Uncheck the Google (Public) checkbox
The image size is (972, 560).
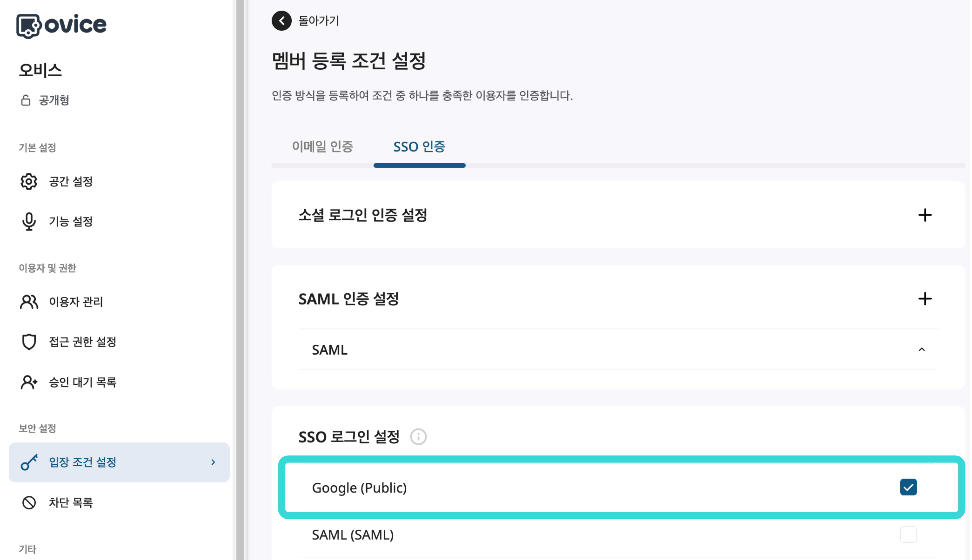coord(909,487)
